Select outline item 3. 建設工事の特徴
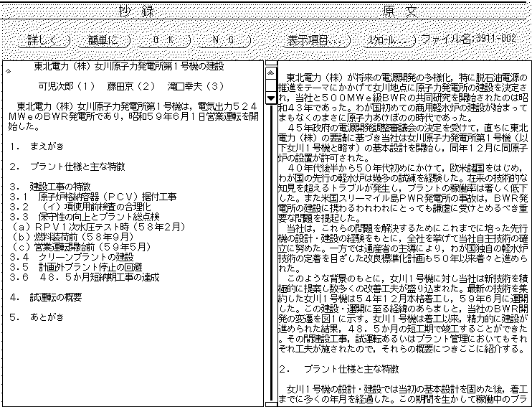 click(x=52, y=186)
